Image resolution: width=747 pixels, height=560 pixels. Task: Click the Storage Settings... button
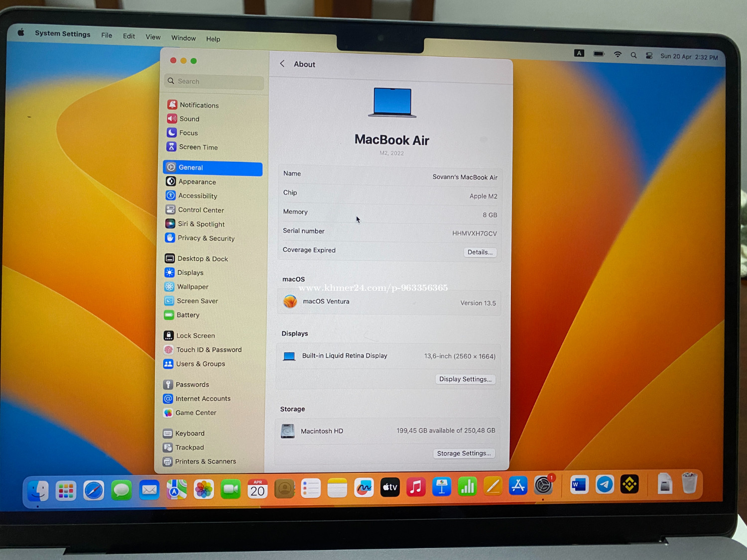[463, 453]
